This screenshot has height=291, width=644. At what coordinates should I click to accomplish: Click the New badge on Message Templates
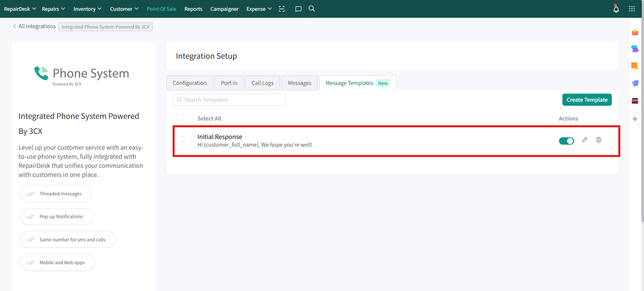383,83
